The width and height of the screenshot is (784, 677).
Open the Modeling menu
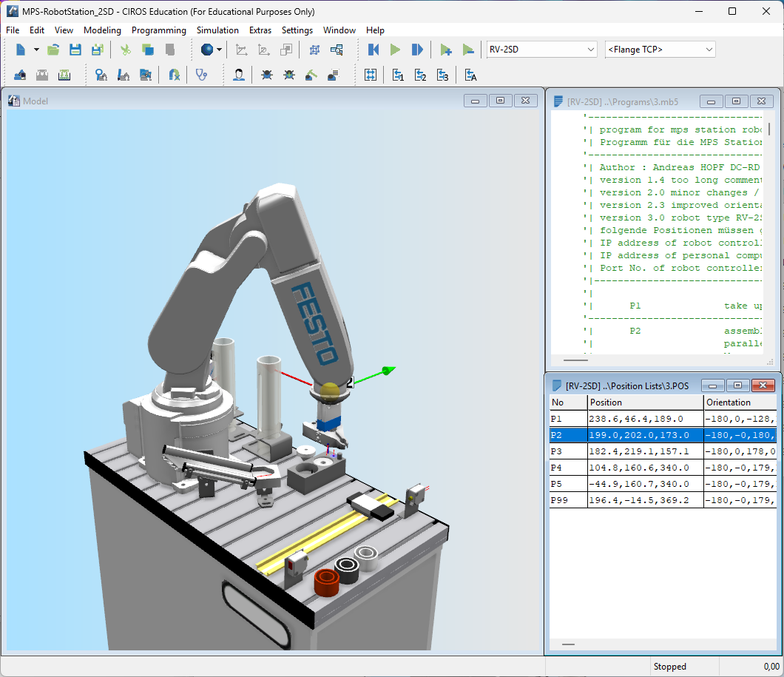(x=102, y=30)
